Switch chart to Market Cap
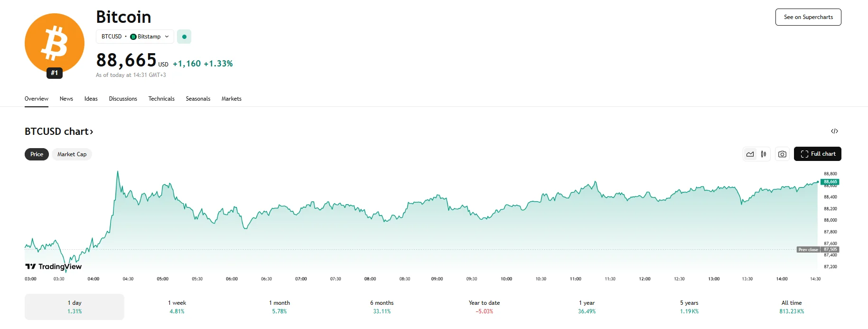 click(72, 154)
